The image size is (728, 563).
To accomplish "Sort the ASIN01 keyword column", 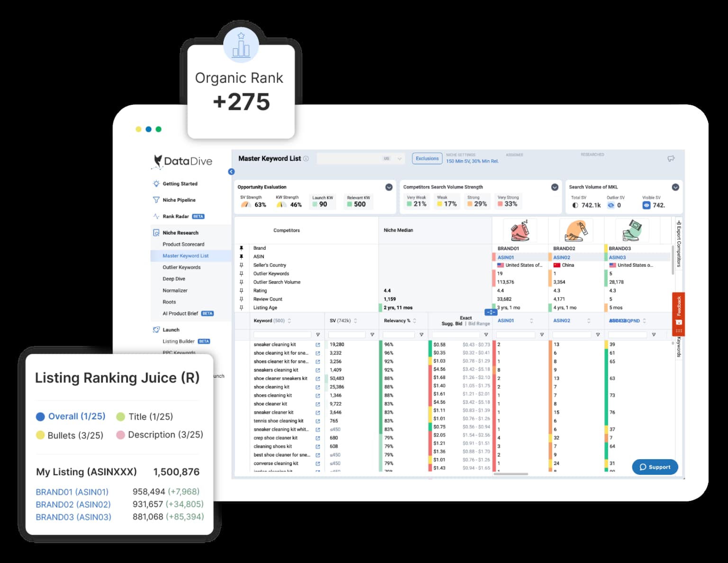I will pyautogui.click(x=531, y=321).
